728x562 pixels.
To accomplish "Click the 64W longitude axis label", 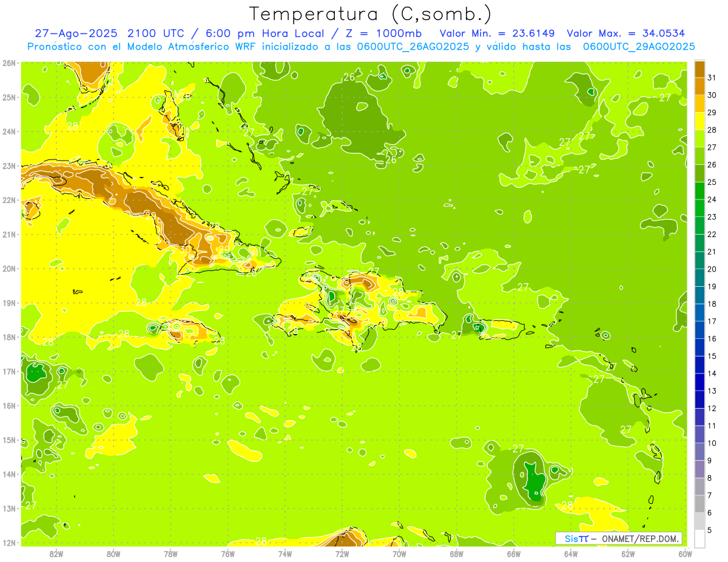I will point(571,554).
